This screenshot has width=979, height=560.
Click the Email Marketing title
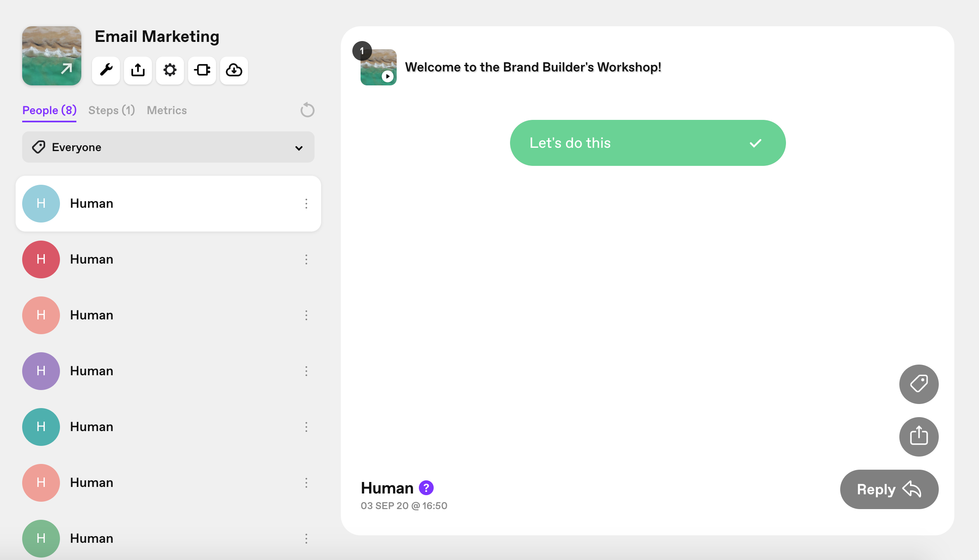(x=157, y=37)
